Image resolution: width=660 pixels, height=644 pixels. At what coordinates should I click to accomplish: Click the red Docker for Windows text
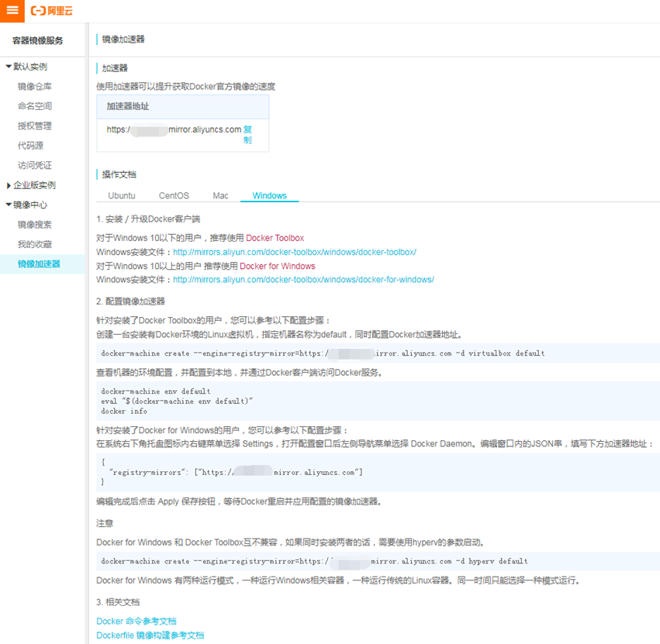[278, 267]
